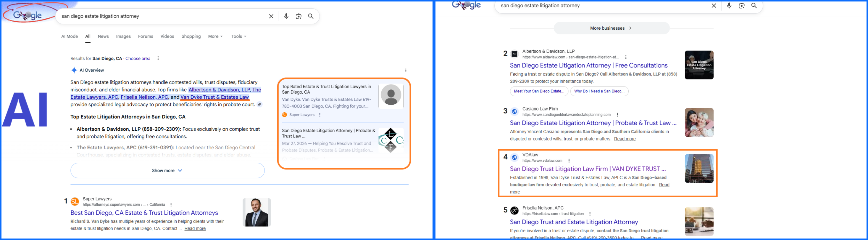The height and width of the screenshot is (240, 868).
Task: Click the Super Lawyers SL favicon in result 1
Action: [x=75, y=201]
